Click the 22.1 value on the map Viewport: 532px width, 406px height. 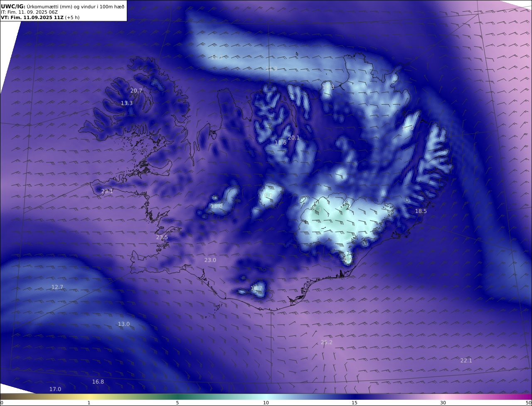pos(466,360)
